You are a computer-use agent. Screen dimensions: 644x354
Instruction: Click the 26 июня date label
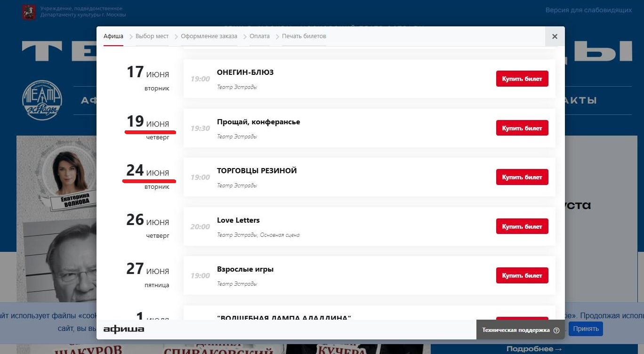click(x=148, y=220)
